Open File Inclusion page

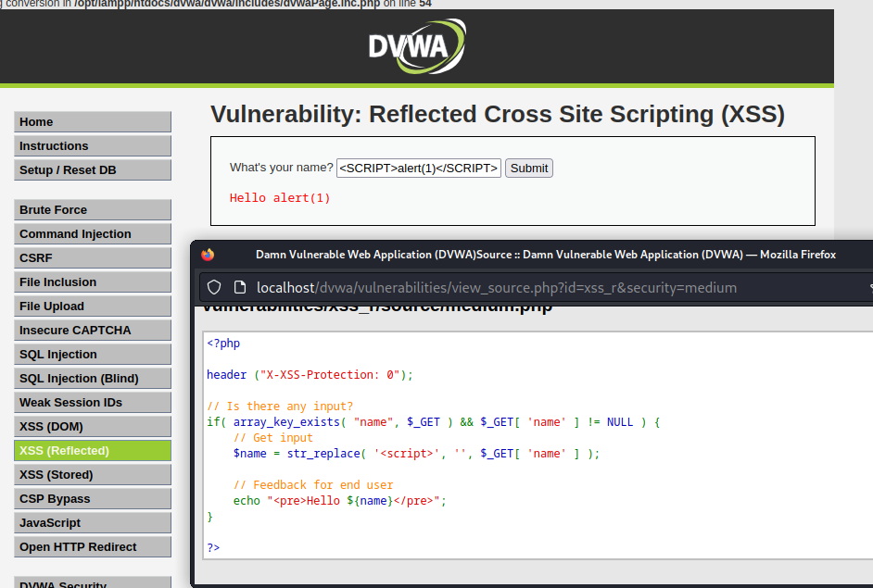93,282
